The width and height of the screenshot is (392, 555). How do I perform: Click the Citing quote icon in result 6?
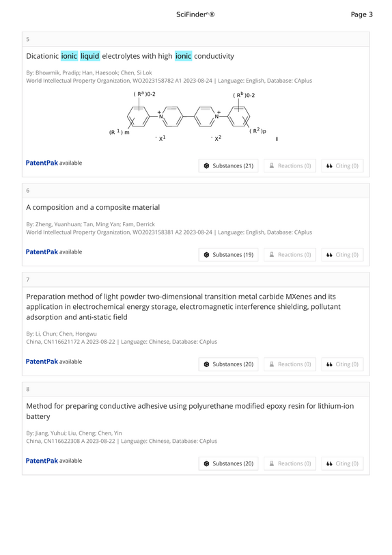[329, 254]
